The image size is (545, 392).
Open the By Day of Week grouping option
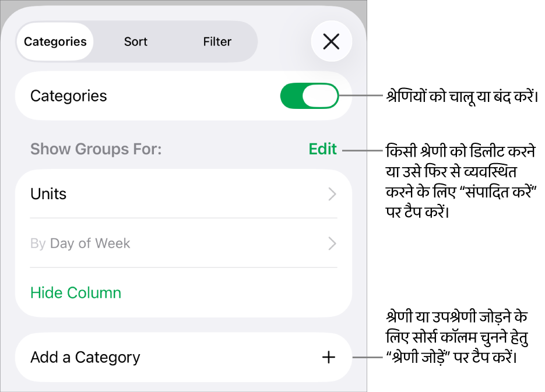(x=80, y=243)
